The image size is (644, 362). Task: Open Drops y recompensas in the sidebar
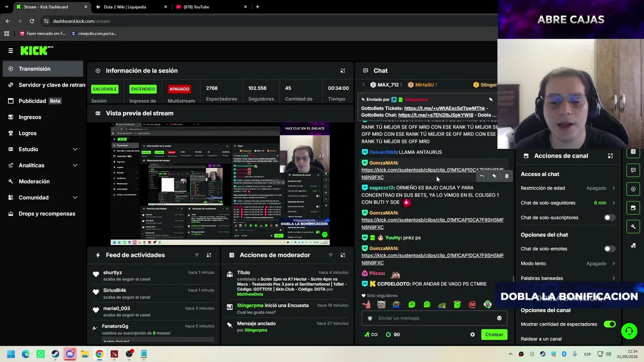[x=43, y=214]
